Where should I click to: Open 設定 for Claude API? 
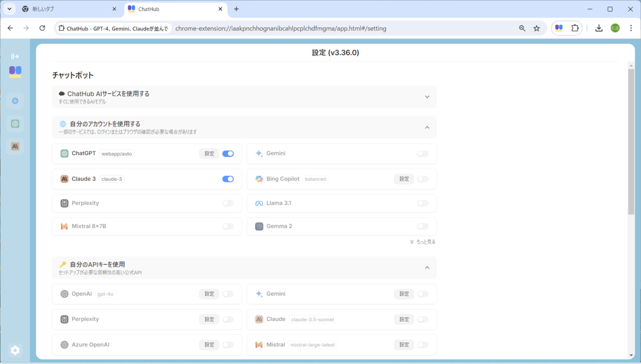tap(404, 319)
